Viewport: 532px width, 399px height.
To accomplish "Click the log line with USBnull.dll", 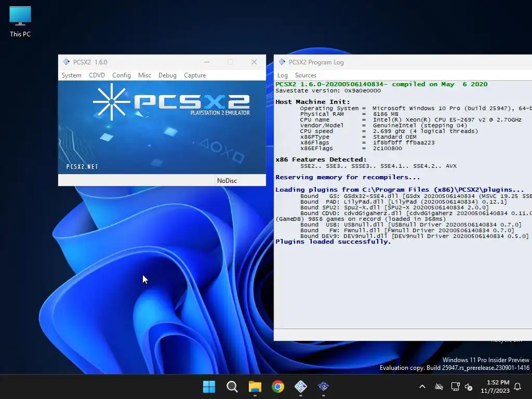I will coord(410,224).
